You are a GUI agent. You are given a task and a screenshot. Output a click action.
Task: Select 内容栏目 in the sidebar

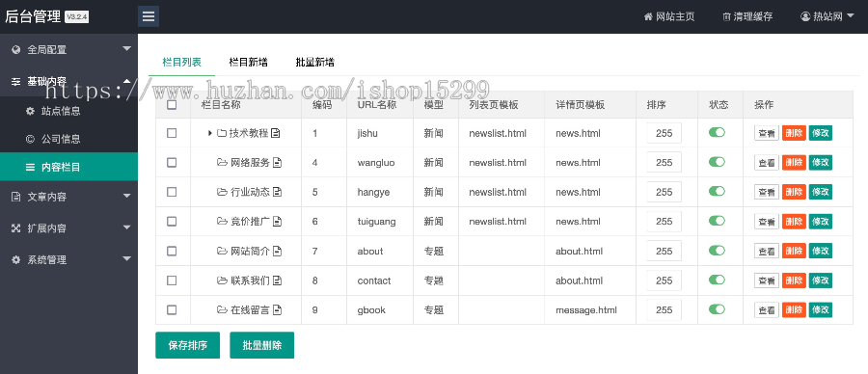pyautogui.click(x=68, y=167)
